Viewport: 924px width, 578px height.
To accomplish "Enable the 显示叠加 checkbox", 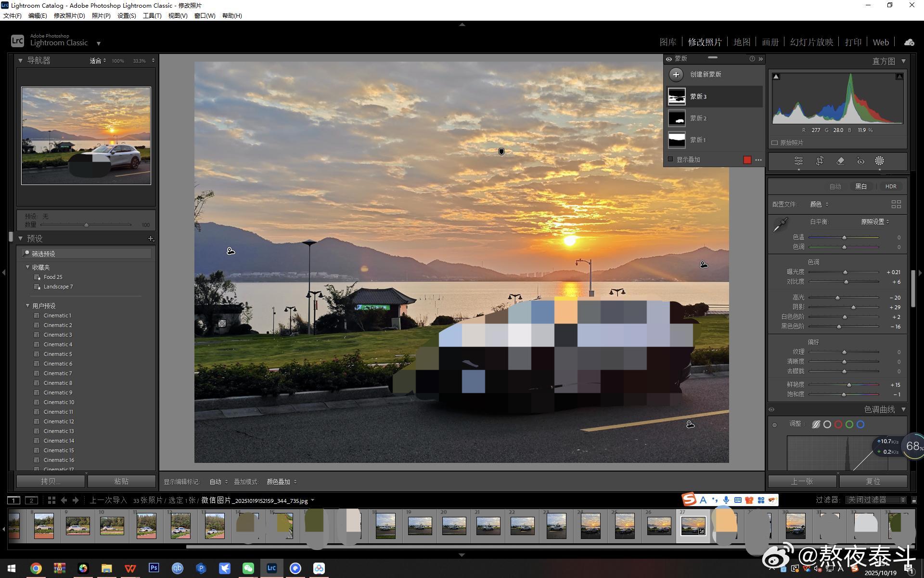I will 670,159.
